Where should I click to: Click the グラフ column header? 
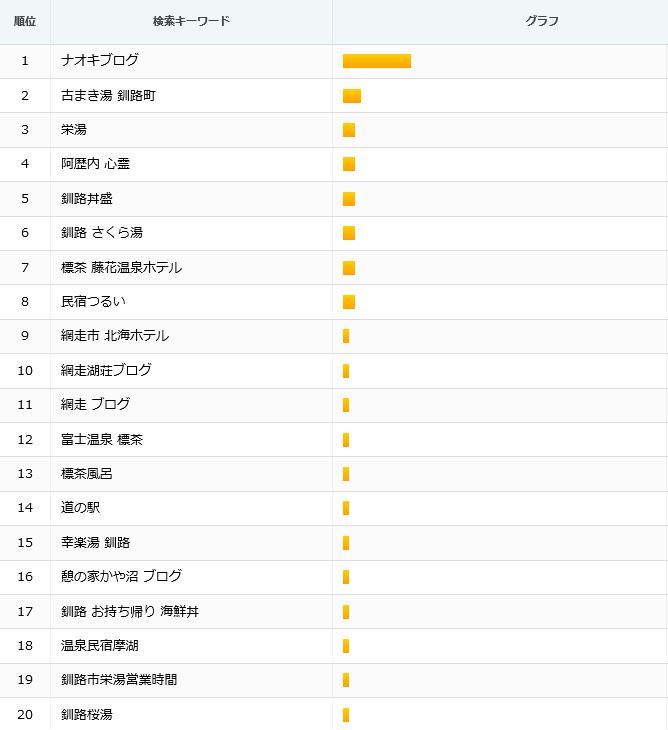542,21
